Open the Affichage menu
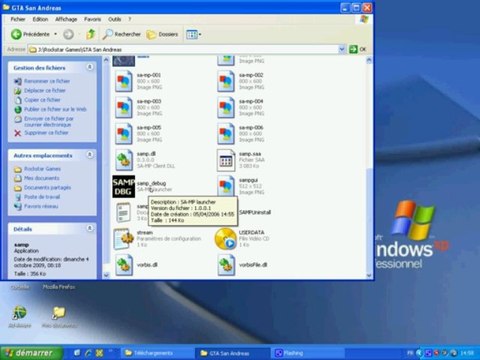 click(66, 19)
